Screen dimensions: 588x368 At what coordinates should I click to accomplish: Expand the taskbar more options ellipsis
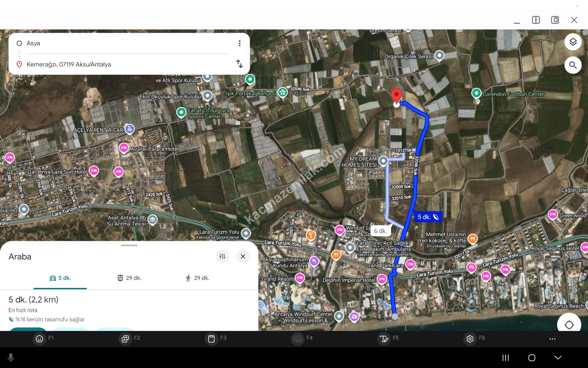(552, 339)
